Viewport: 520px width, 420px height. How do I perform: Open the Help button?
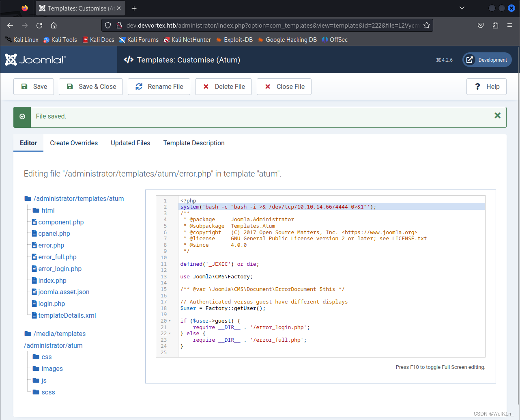pos(486,86)
